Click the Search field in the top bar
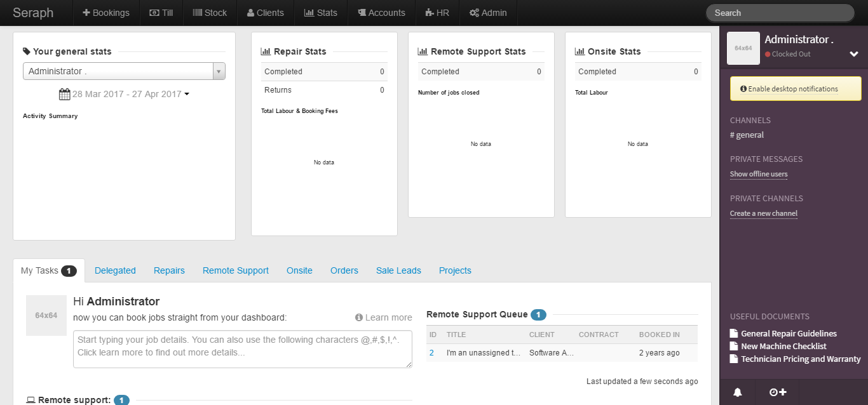868x405 pixels. 780,13
